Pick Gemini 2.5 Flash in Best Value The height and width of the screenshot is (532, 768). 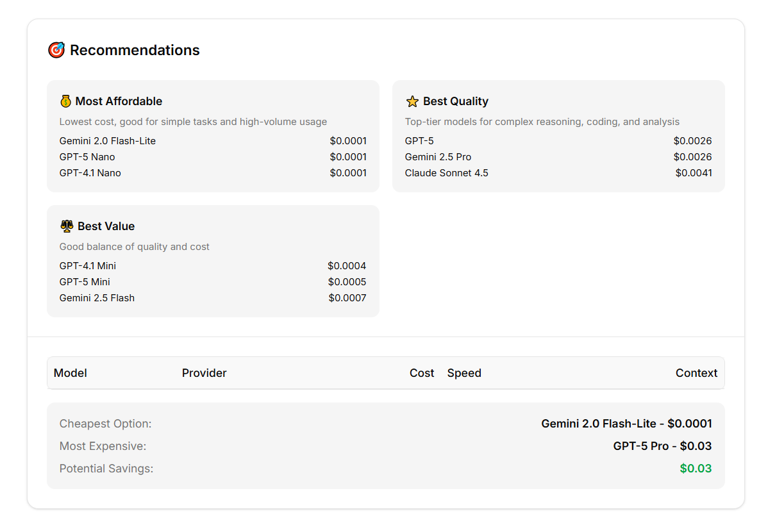[97, 297]
